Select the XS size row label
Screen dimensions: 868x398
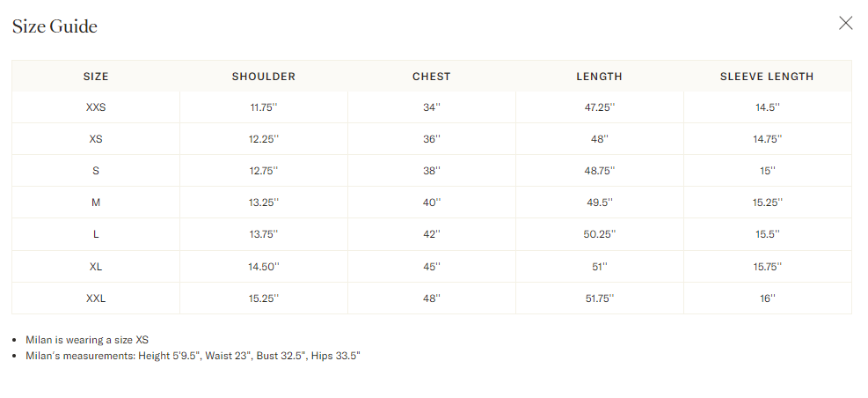click(96, 139)
